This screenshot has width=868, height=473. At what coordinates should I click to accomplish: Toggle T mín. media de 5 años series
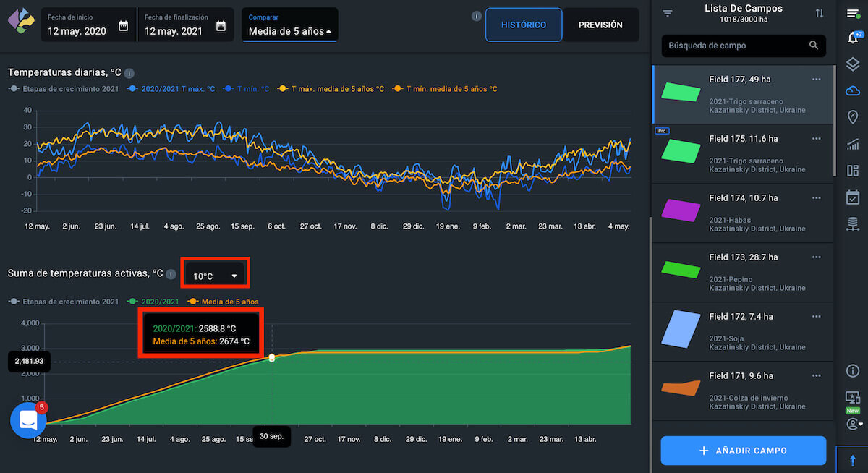(x=445, y=89)
